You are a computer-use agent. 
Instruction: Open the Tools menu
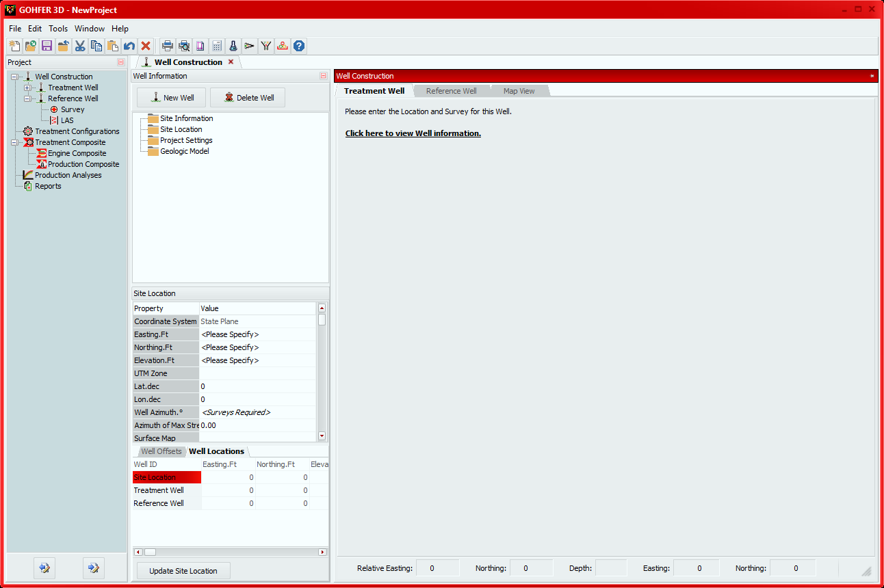[58, 29]
